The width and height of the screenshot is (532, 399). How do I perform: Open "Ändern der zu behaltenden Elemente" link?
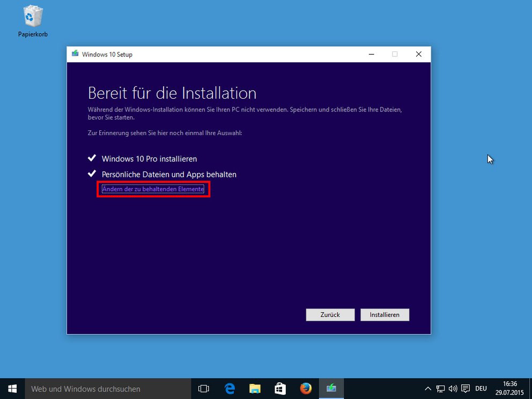click(153, 189)
